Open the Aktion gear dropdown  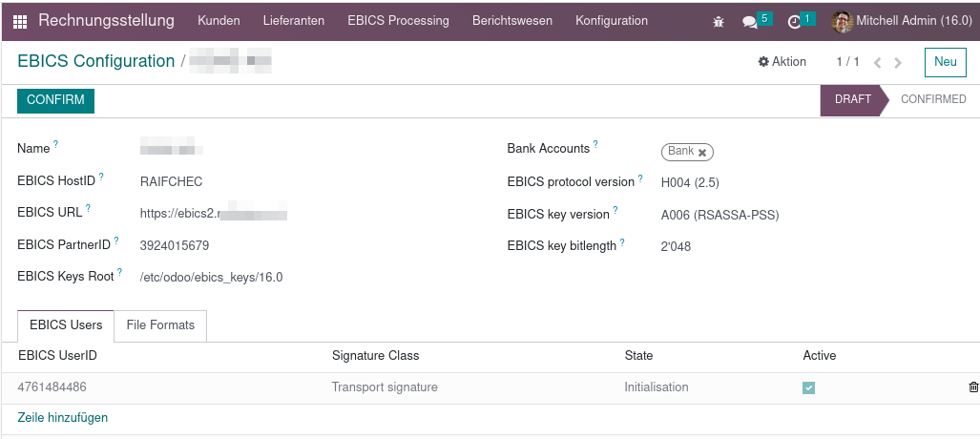click(782, 62)
